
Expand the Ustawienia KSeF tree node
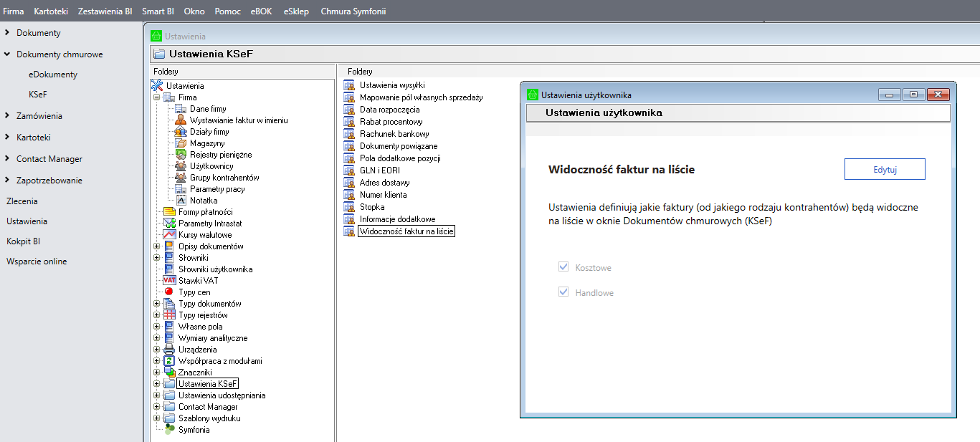pyautogui.click(x=156, y=384)
